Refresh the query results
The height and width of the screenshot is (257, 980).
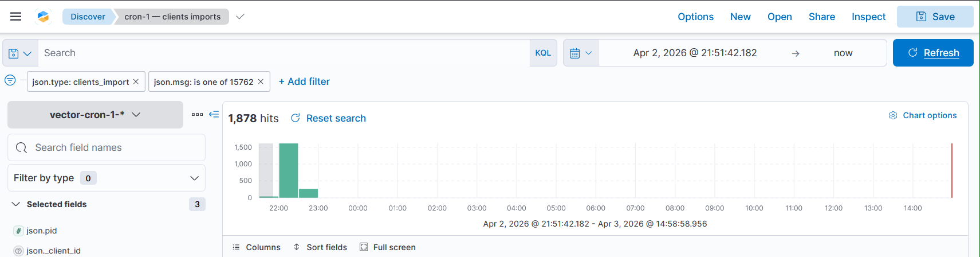coord(933,53)
